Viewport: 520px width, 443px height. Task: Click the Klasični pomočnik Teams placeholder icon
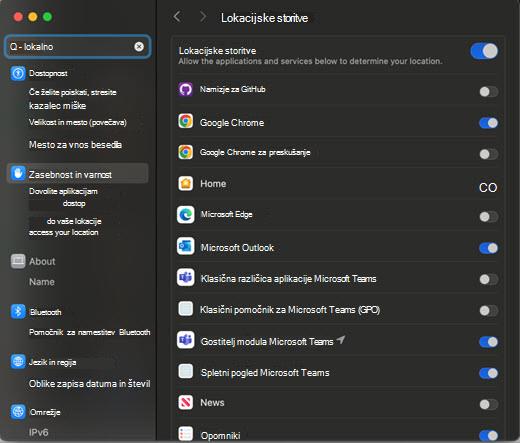click(x=185, y=309)
